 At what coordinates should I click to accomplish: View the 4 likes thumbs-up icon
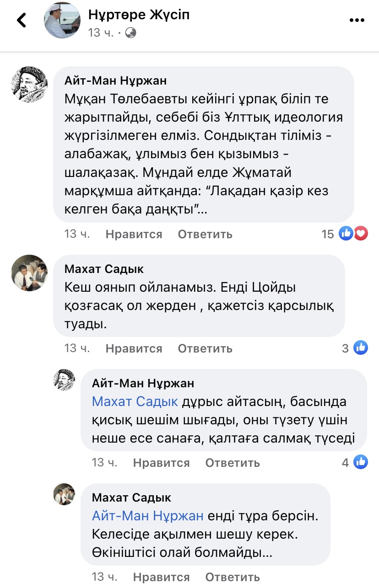(x=361, y=462)
